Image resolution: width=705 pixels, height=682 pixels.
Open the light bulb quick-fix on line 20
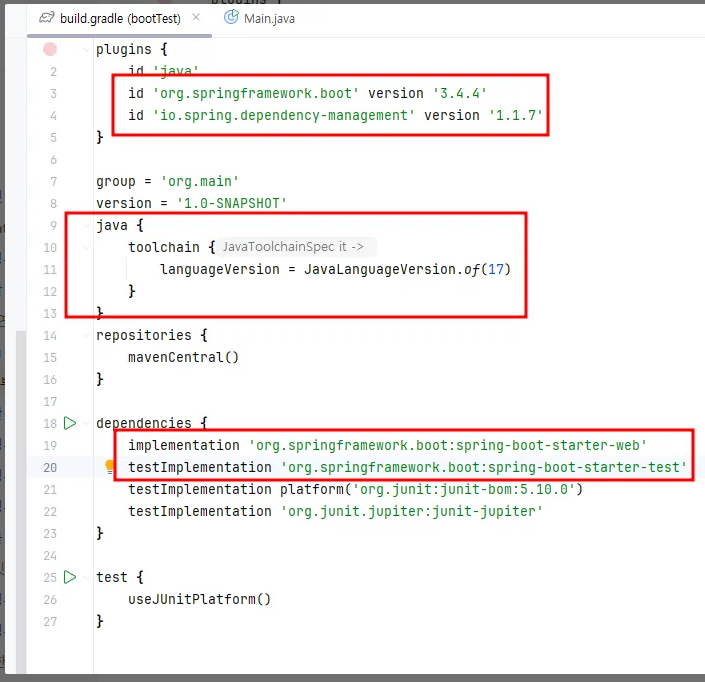110,466
